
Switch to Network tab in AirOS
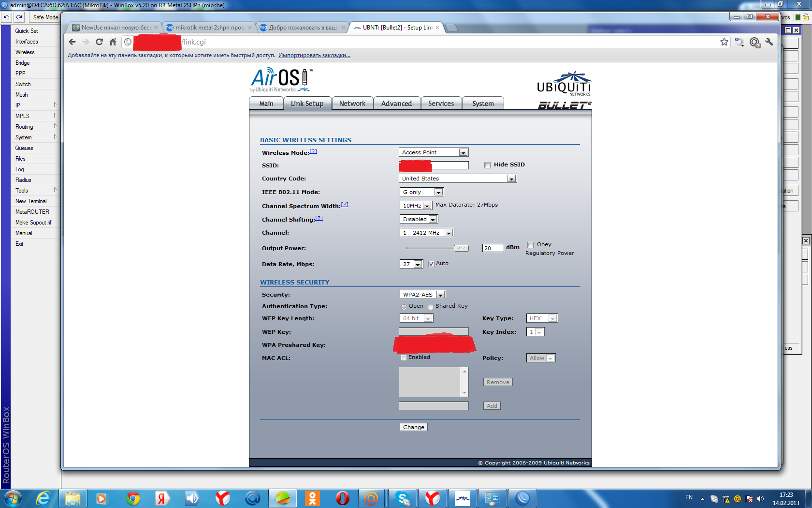coord(352,104)
